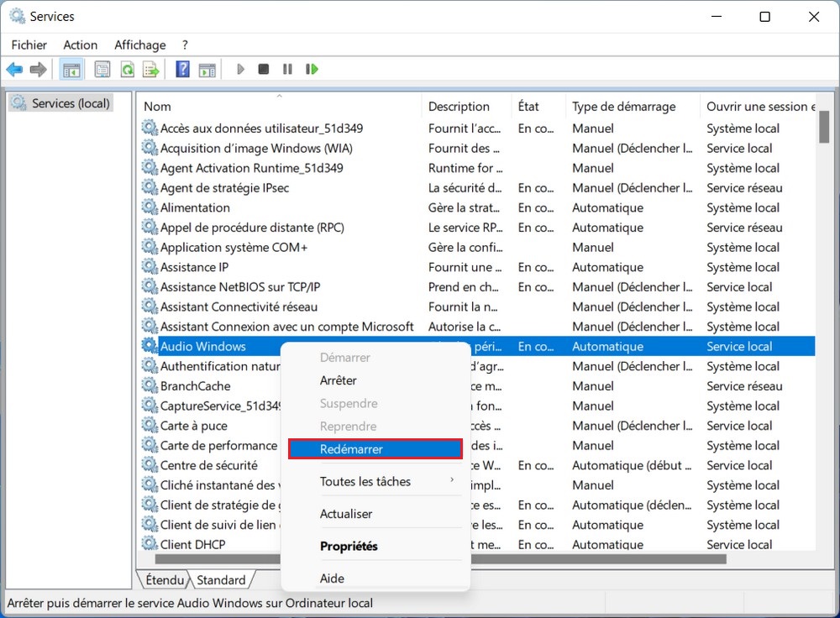
Task: Click the Services app gear icon in title bar
Action: coord(17,16)
